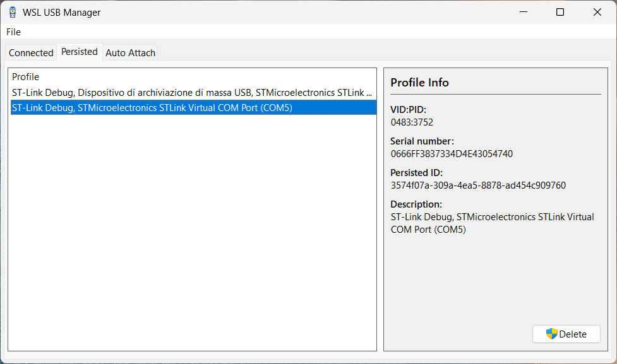Open the File menu

[x=13, y=32]
